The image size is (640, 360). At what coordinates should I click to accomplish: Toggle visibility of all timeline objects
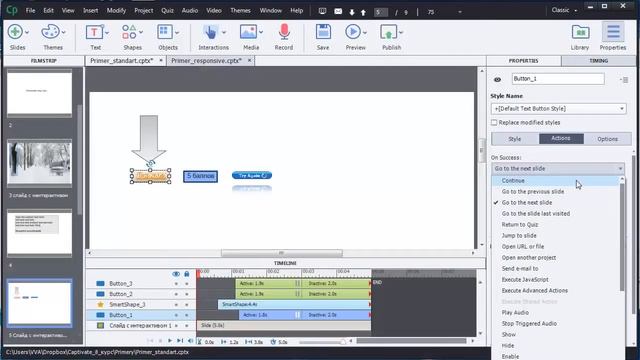coord(176,274)
